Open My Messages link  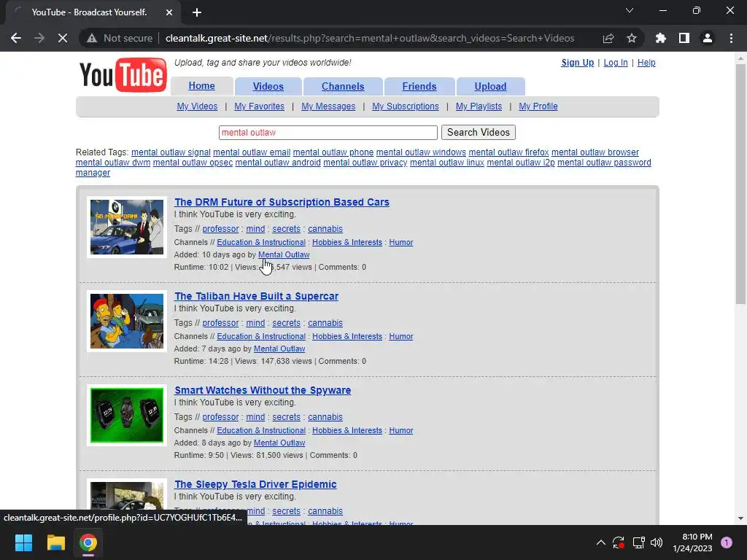(x=328, y=106)
